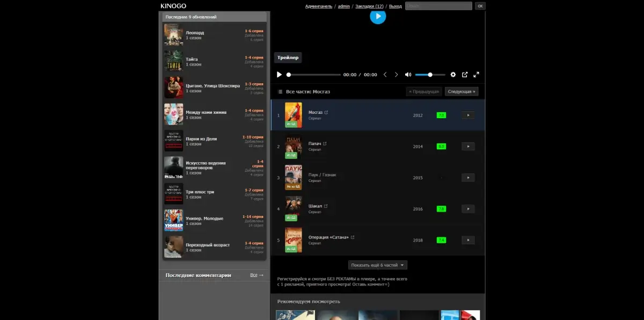Open the Админпанель link
The width and height of the screenshot is (644, 320).
point(318,6)
